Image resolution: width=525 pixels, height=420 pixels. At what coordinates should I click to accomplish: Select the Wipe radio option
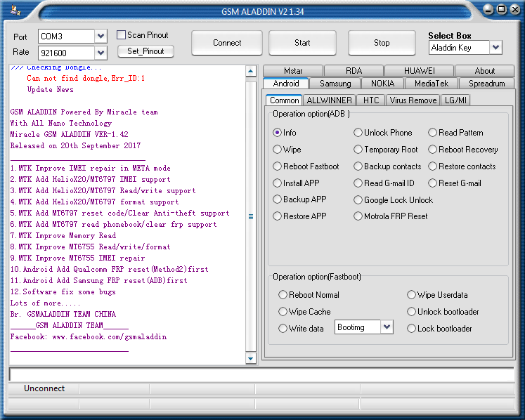pyautogui.click(x=277, y=150)
